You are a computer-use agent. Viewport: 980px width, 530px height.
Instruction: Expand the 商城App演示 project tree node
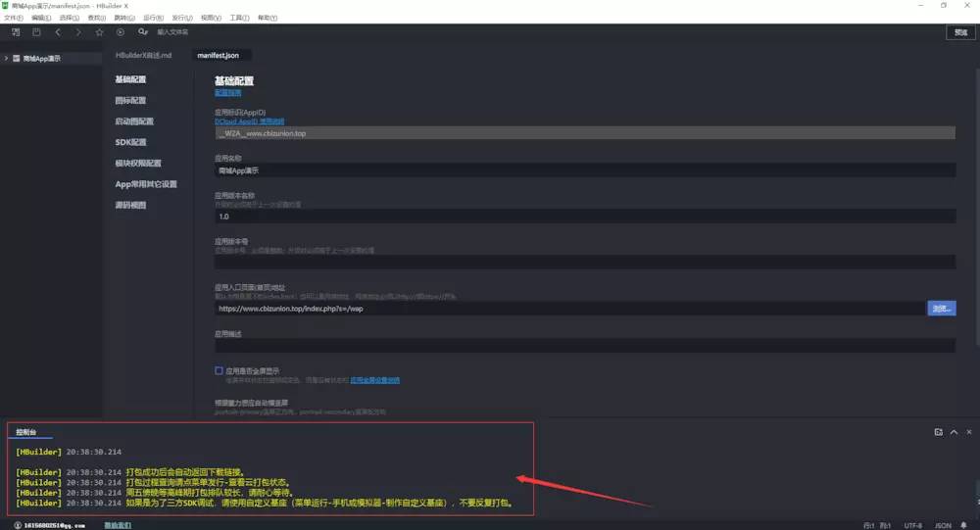(x=6, y=58)
